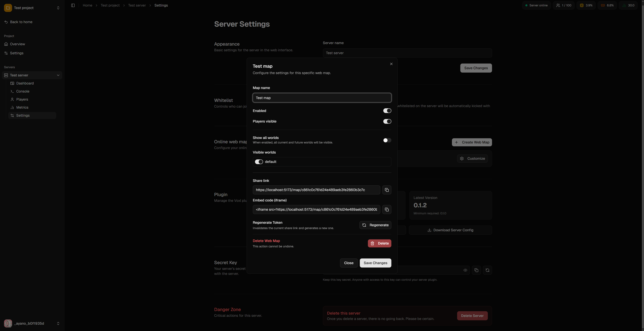Toggle the default world visibility
This screenshot has width=644, height=331.
259,162
